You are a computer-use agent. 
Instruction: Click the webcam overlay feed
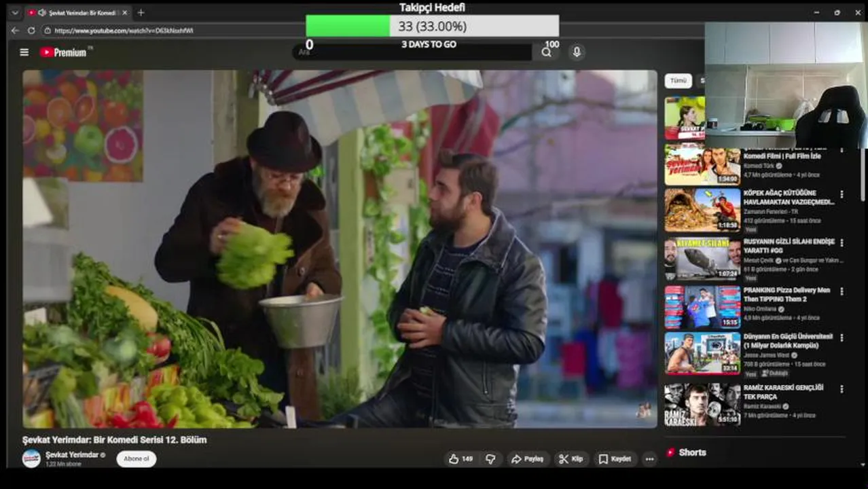[786, 85]
